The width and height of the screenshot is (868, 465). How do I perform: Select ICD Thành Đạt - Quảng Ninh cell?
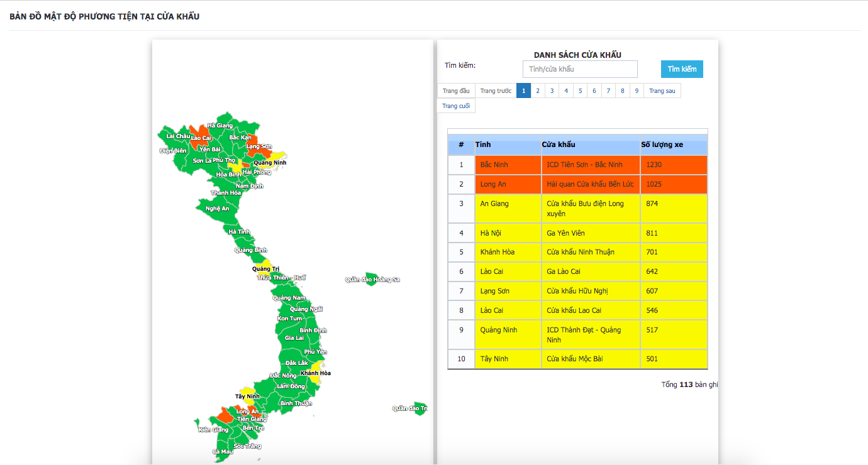pyautogui.click(x=591, y=335)
